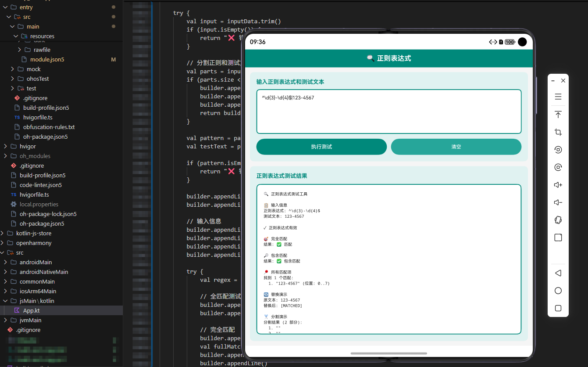Click the TS icon next to entry hvigorfile.ts
This screenshot has height=367, width=588.
pyautogui.click(x=17, y=117)
